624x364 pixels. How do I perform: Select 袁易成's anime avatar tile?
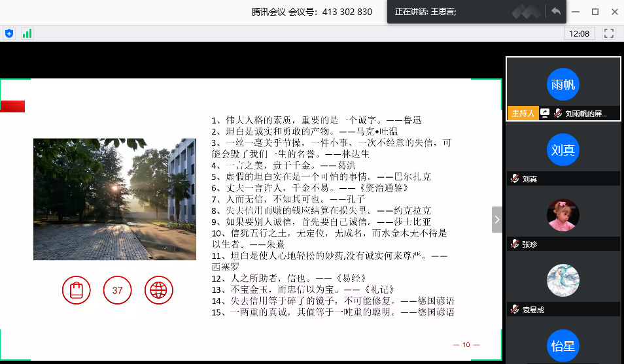click(563, 280)
